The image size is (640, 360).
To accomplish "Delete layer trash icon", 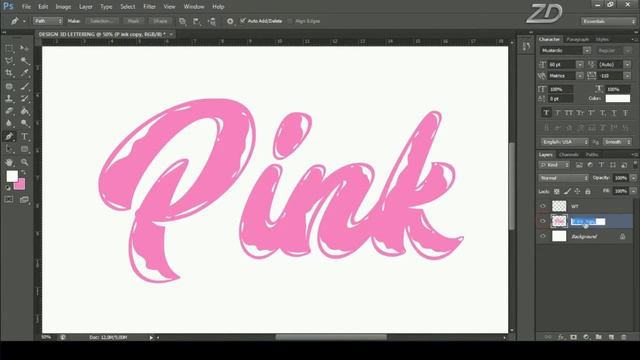I will click(623, 337).
